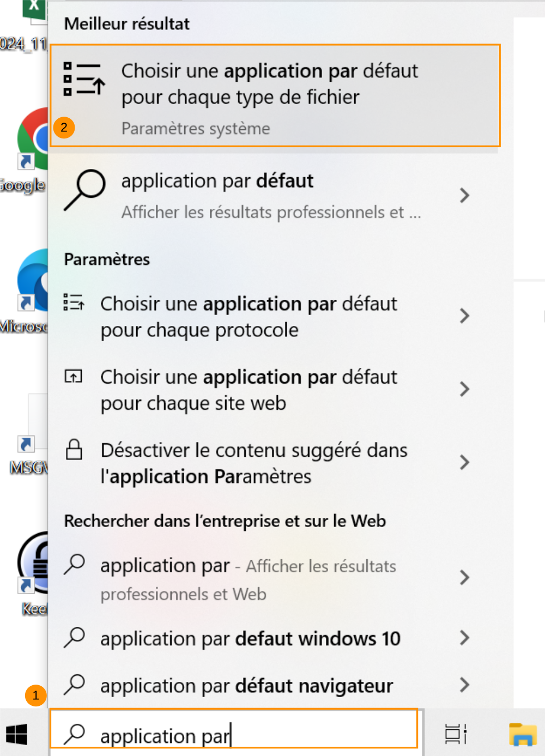545x756 pixels.
Task: Select 'application par défaut' web search result
Action: [256, 195]
